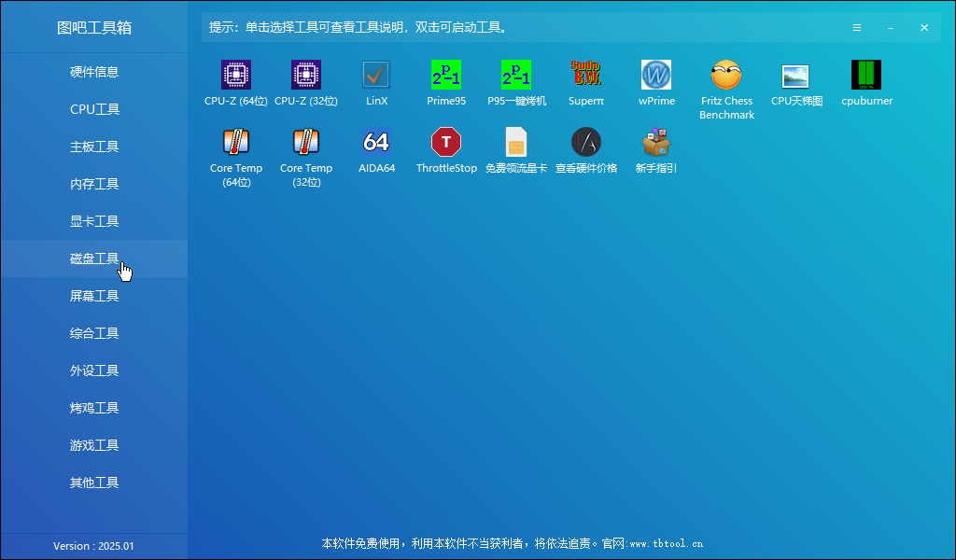956x560 pixels.
Task: Select Core Temp (32位) thermometer icon
Action: [x=306, y=142]
